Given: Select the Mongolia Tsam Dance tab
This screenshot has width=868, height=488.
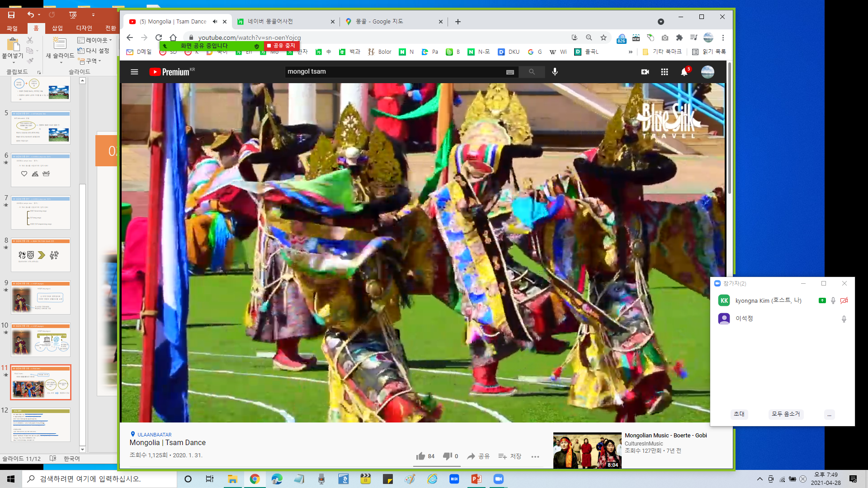Looking at the screenshot, I should pyautogui.click(x=177, y=21).
